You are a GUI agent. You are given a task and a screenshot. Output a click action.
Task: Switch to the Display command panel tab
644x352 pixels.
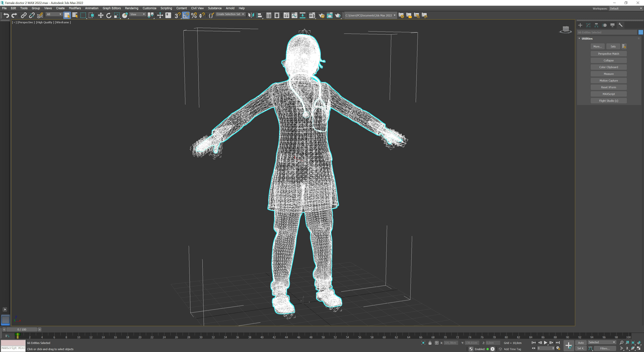tap(612, 25)
